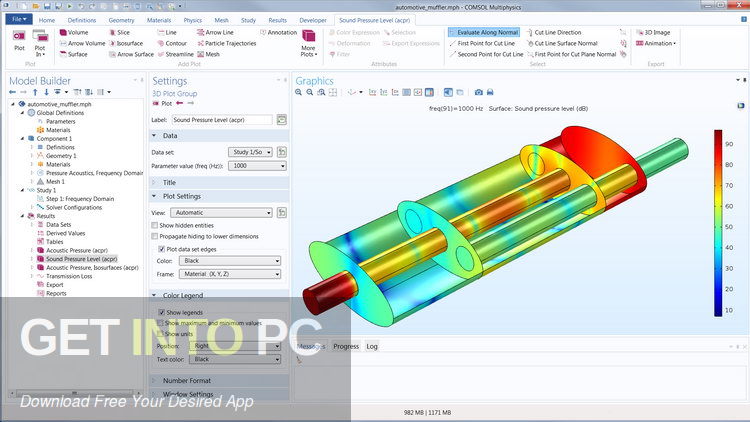
Task: Click the Plot button in Settings
Action: click(162, 103)
